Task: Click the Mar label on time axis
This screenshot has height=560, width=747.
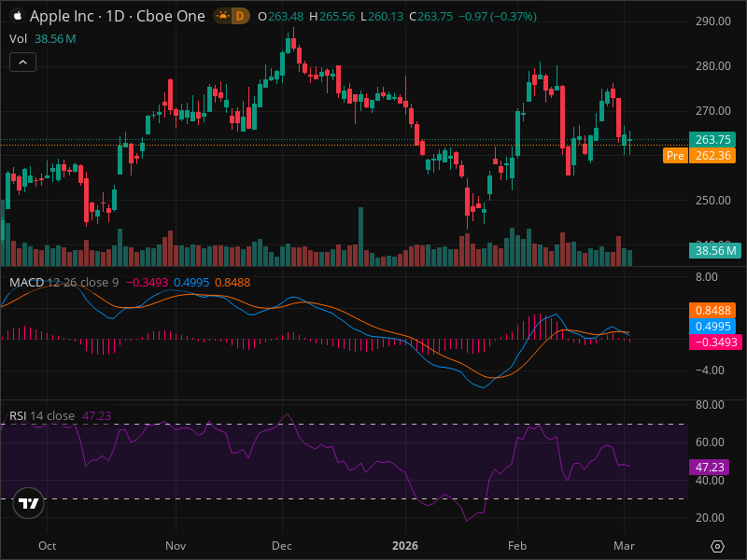Action: [x=624, y=546]
